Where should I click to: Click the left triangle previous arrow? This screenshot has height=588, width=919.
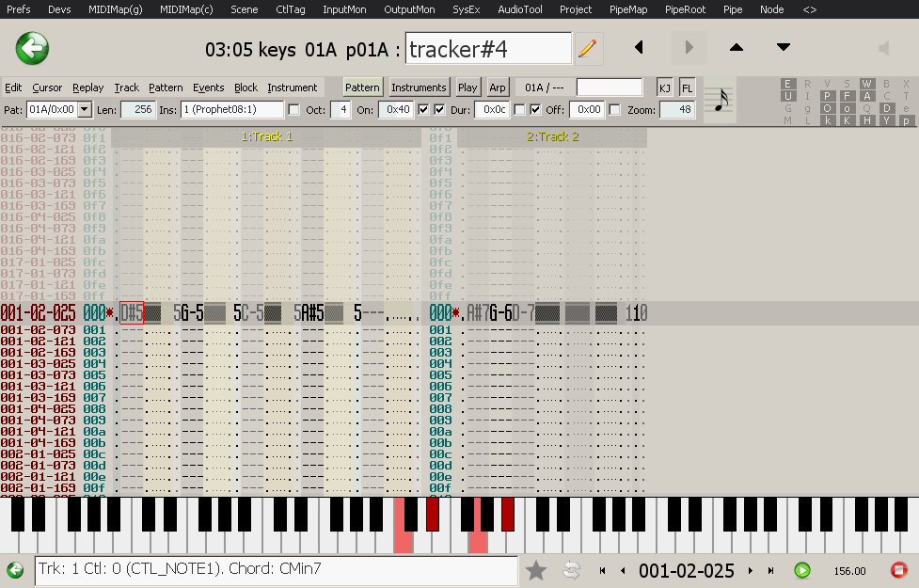tap(640, 48)
